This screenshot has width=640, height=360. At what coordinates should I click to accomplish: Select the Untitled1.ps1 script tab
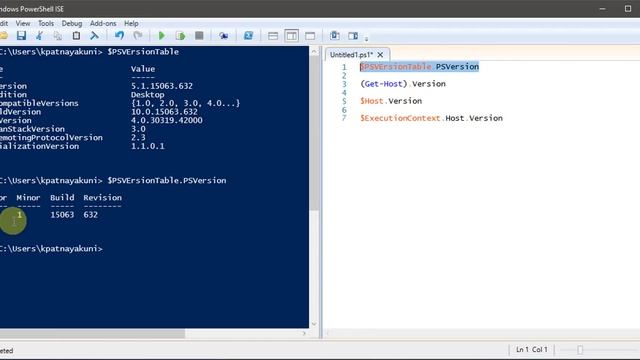351,54
